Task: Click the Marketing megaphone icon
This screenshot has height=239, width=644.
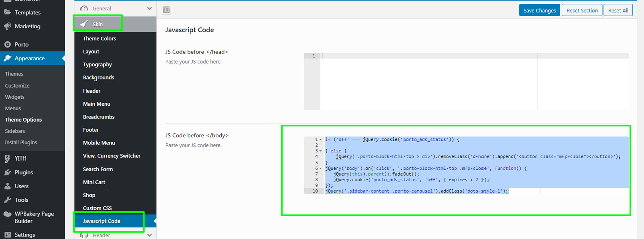Action: point(8,26)
